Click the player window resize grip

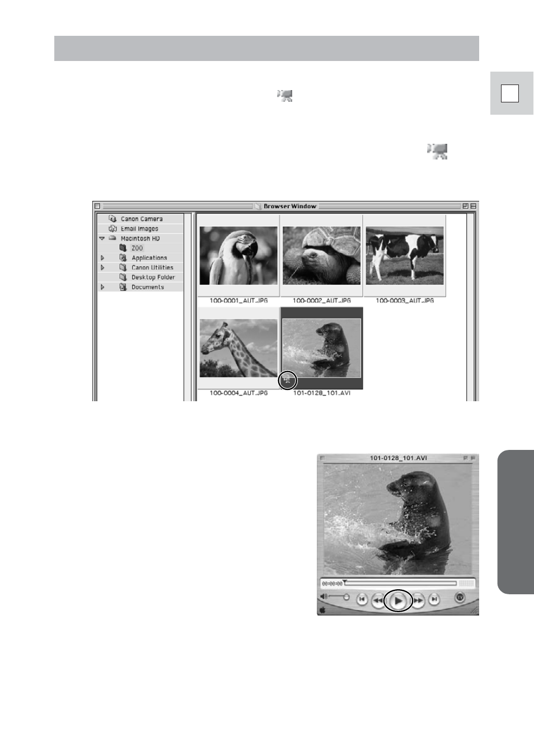click(473, 609)
